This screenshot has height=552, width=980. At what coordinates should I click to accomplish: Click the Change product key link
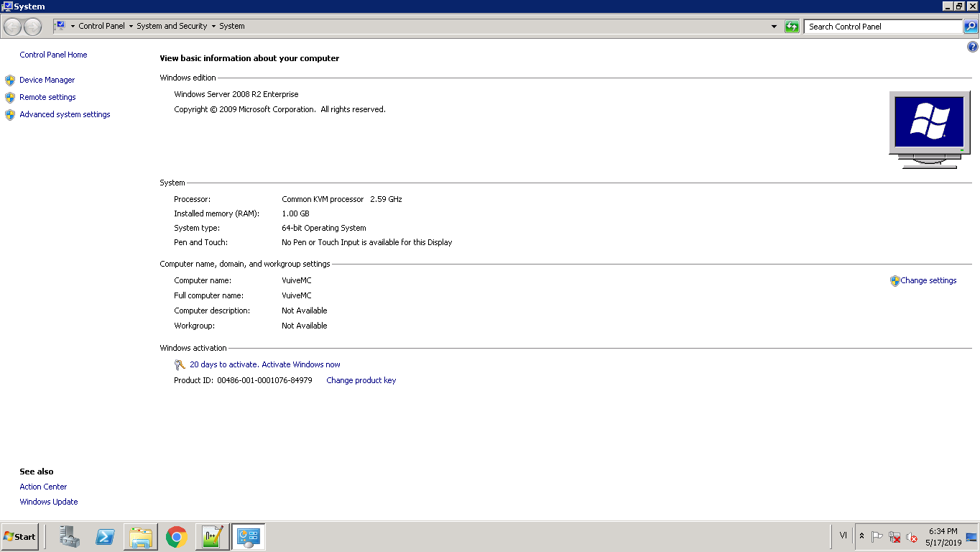point(361,380)
